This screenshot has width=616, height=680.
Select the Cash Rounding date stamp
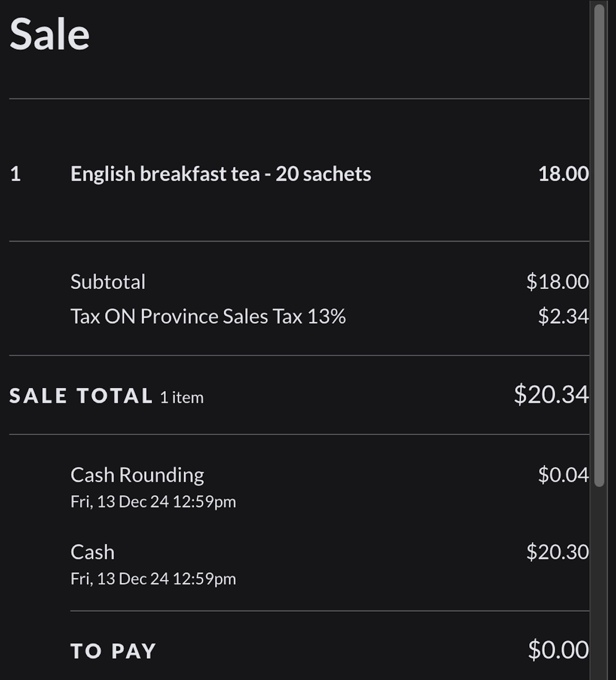point(153,501)
